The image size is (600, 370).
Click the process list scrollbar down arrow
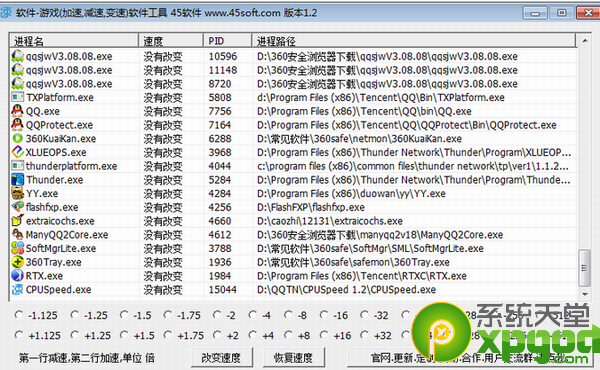(x=585, y=294)
